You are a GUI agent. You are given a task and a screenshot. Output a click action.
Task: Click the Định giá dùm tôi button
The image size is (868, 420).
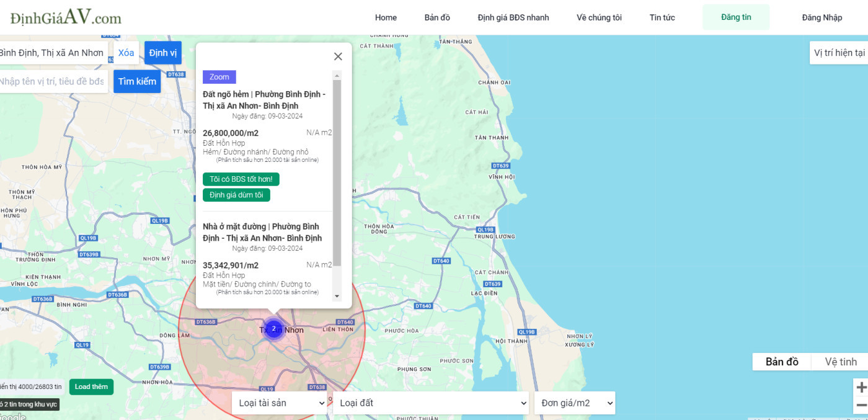236,195
